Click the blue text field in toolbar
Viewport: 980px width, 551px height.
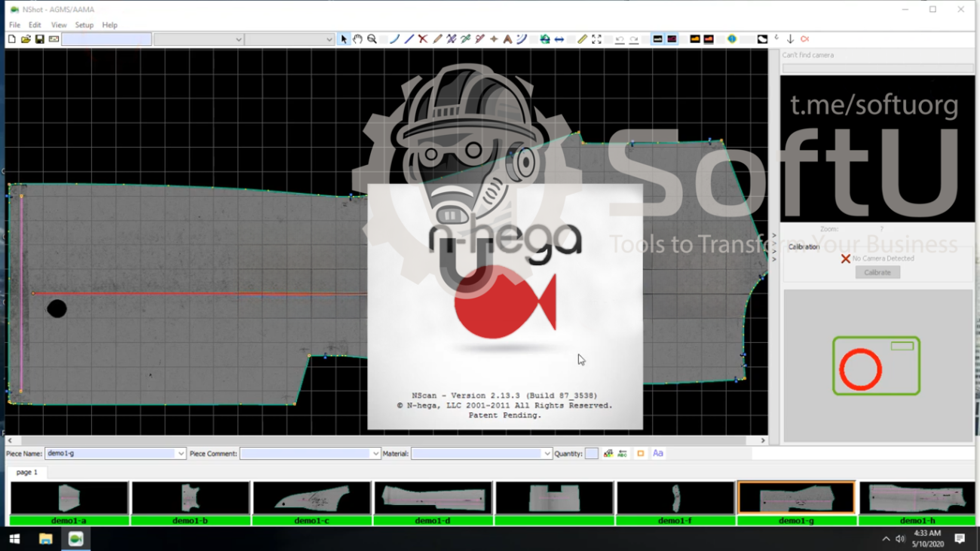tap(106, 39)
